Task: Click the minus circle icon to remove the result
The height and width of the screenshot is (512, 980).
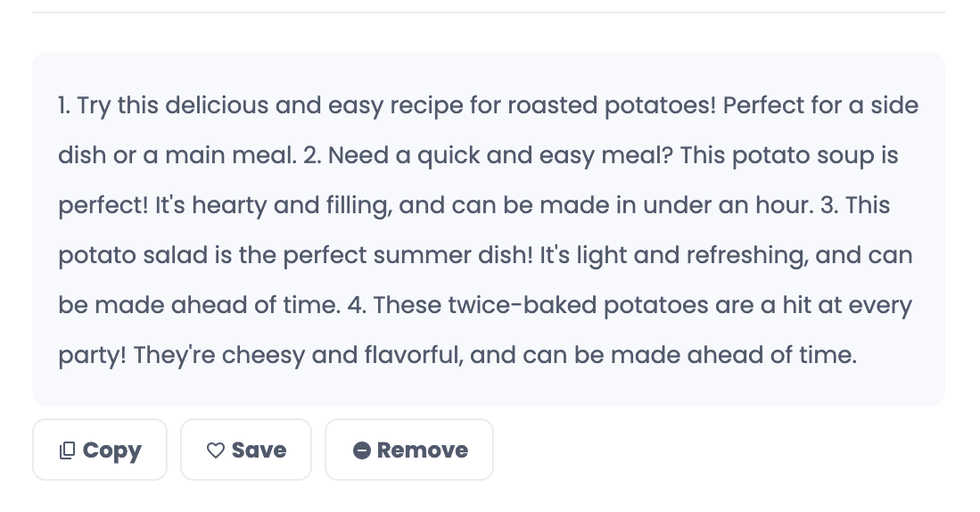Action: [x=361, y=450]
